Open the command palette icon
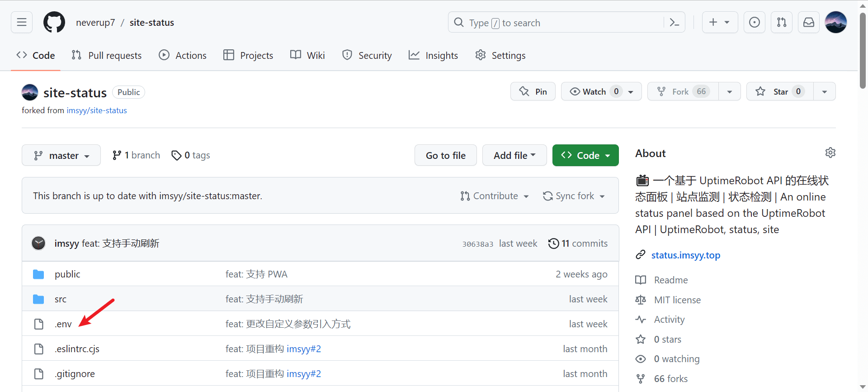 [x=674, y=23]
